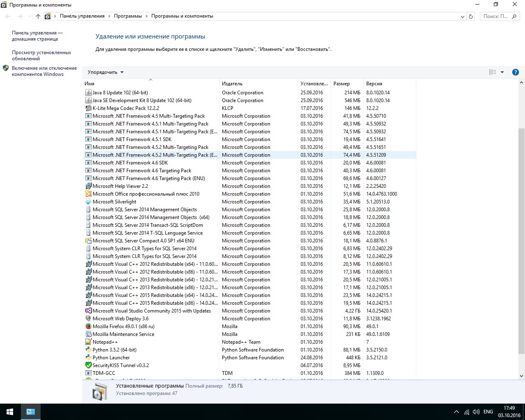Image resolution: width=525 pixels, height=420 pixels.
Task: Select Microsoft SQL Server 2014 Transact-SQL ScriptDom
Action: click(250, 225)
